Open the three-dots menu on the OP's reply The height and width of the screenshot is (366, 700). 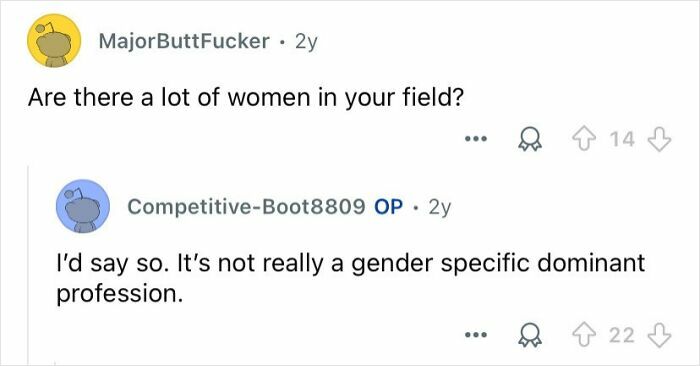coord(475,334)
